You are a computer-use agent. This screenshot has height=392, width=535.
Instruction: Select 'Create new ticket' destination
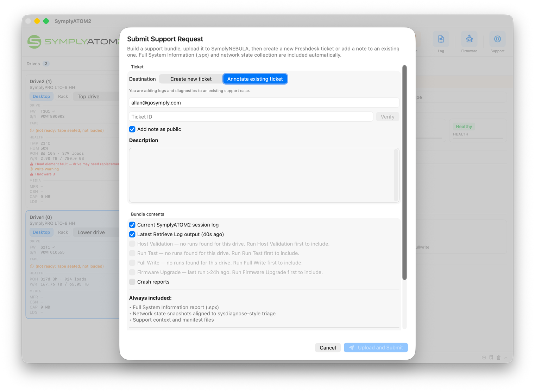tap(191, 79)
